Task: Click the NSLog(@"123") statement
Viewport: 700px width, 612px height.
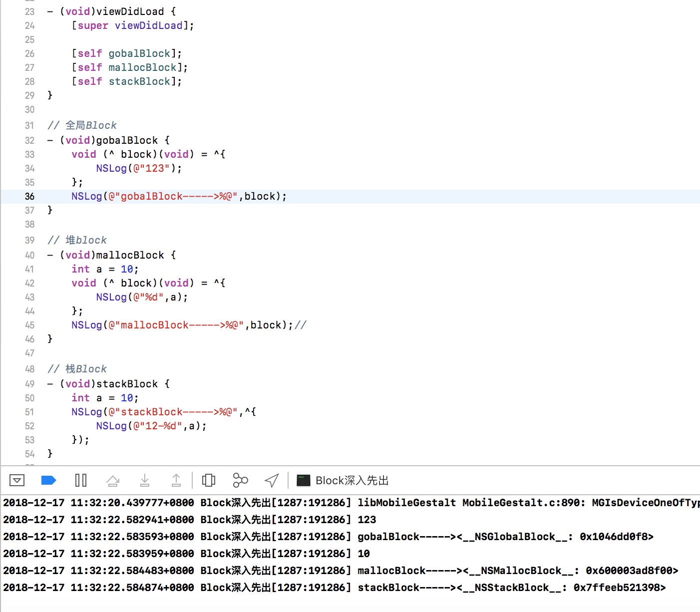Action: pyautogui.click(x=139, y=168)
